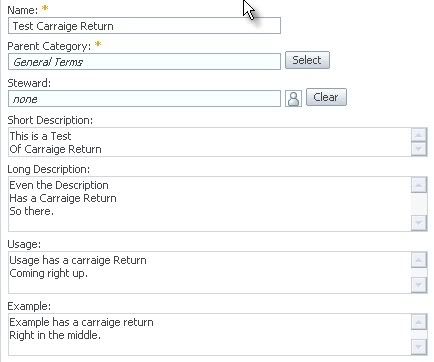Click the 'Steward:' label
The image size is (434, 362).
29,83
